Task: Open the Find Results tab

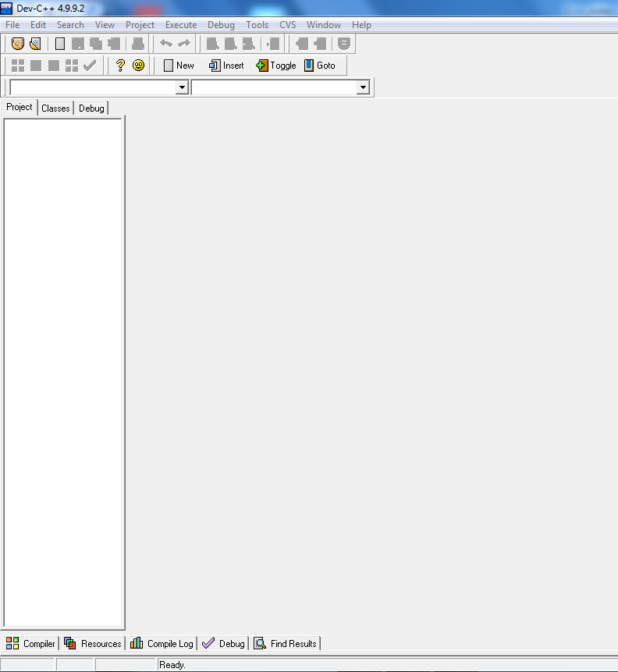Action: pos(285,643)
